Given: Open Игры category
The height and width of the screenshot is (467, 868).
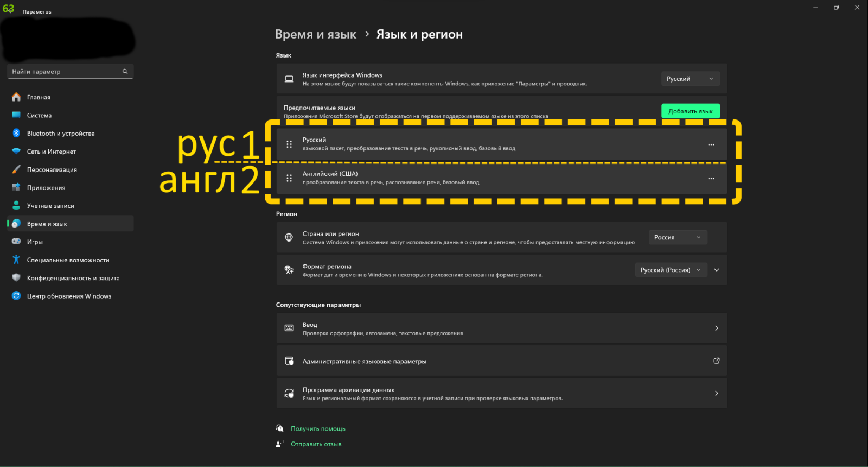Looking at the screenshot, I should click(x=71, y=242).
